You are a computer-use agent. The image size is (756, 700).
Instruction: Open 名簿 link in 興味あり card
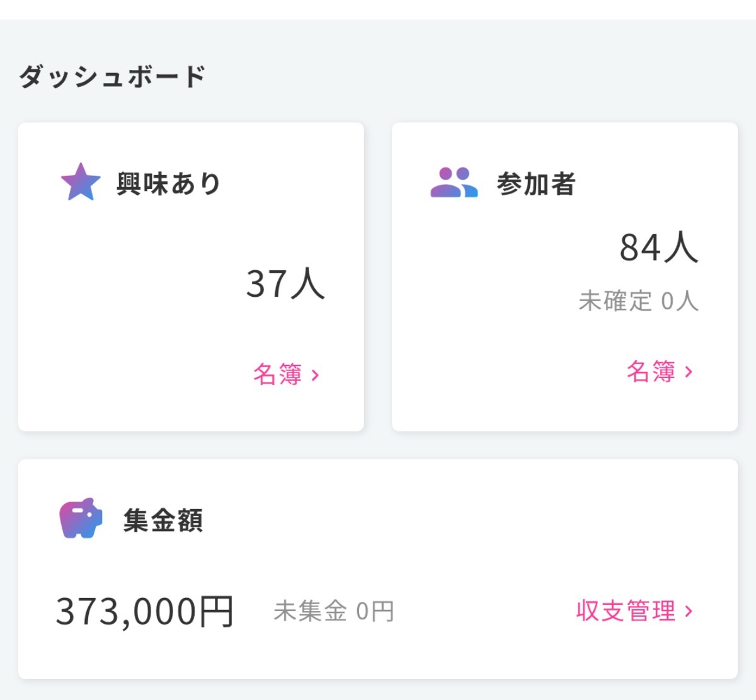(278, 374)
